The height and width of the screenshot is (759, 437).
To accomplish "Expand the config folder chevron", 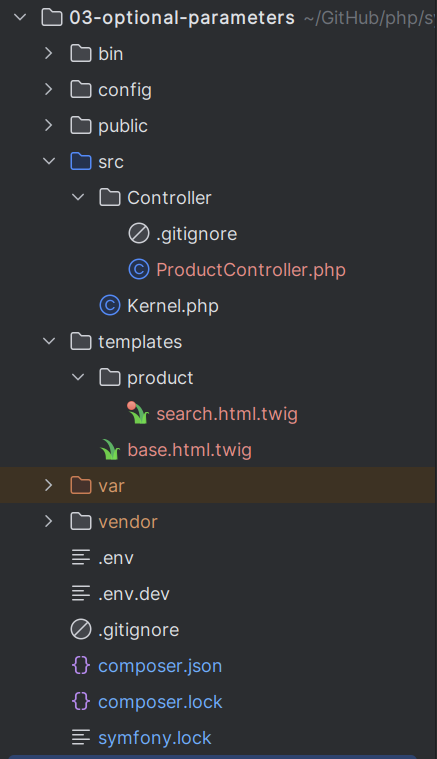I will pos(48,89).
